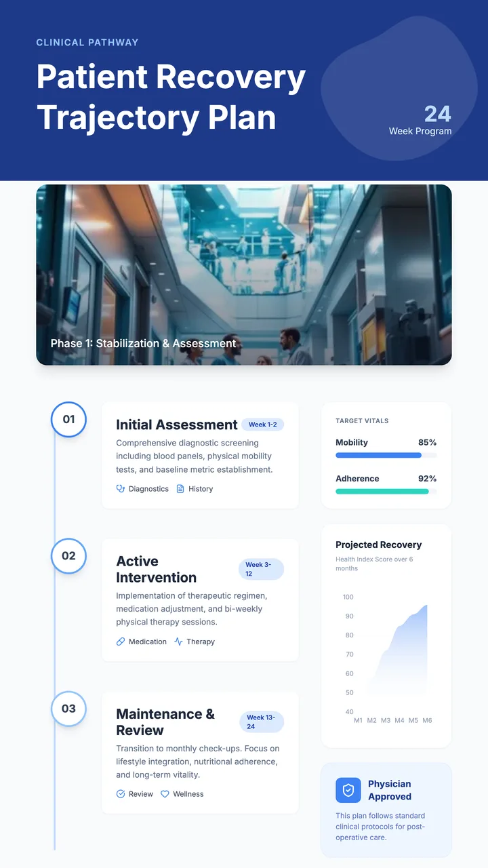Screen dimensions: 488x868
Task: Click the Physician Approved shield icon
Action: (x=348, y=790)
